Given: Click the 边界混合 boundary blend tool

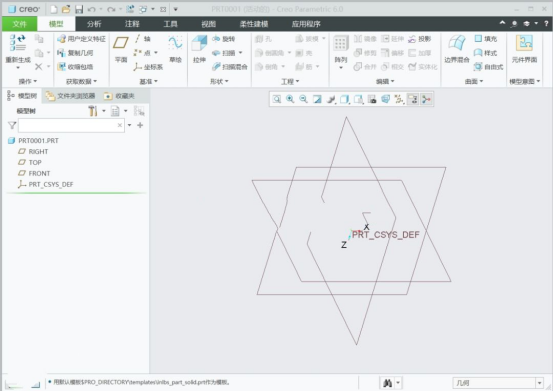Looking at the screenshot, I should 457,49.
